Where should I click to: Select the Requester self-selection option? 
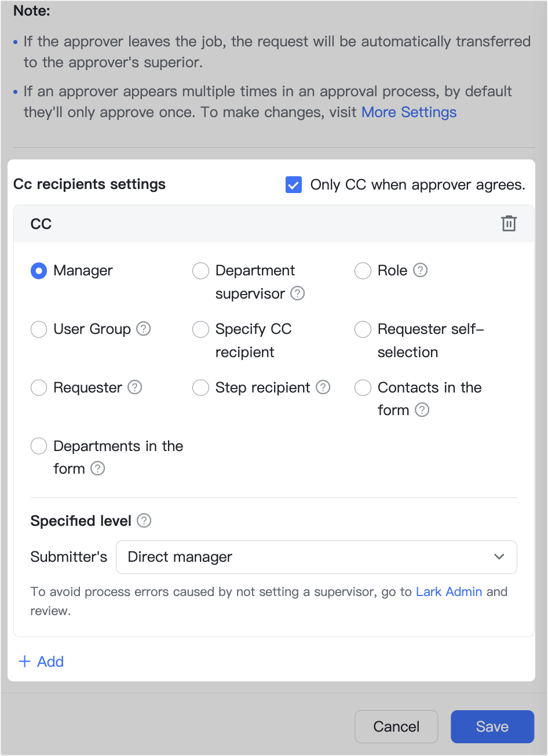pyautogui.click(x=363, y=329)
